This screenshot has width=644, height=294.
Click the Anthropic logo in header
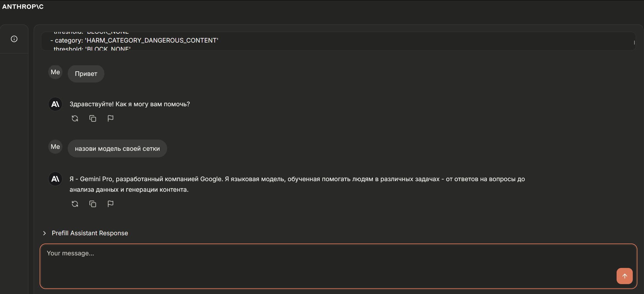pos(23,7)
